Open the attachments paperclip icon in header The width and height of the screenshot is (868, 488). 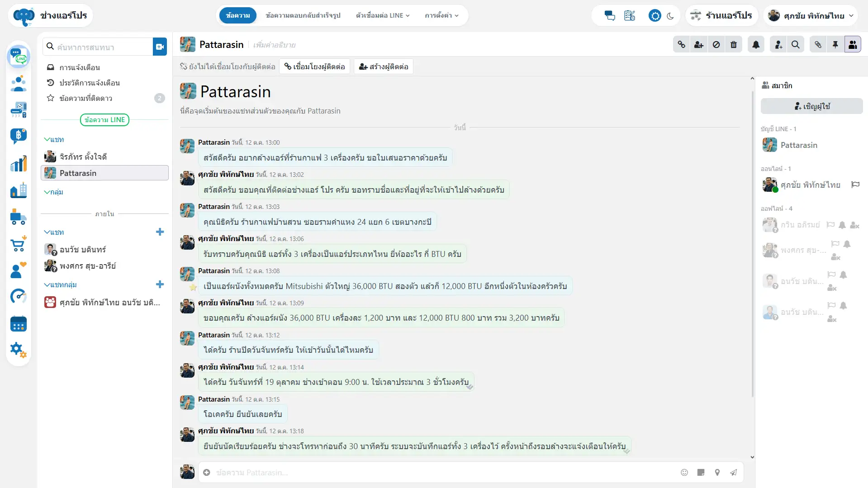[818, 44]
